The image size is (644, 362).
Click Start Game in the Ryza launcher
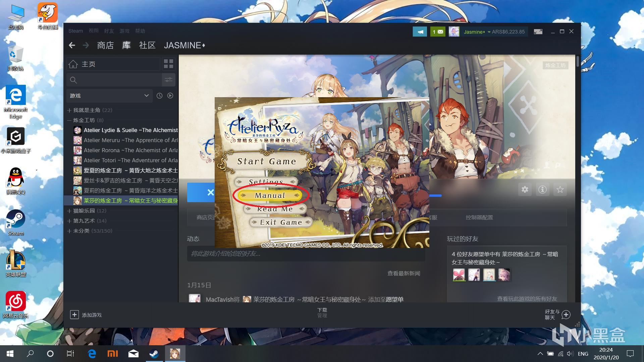click(x=267, y=162)
